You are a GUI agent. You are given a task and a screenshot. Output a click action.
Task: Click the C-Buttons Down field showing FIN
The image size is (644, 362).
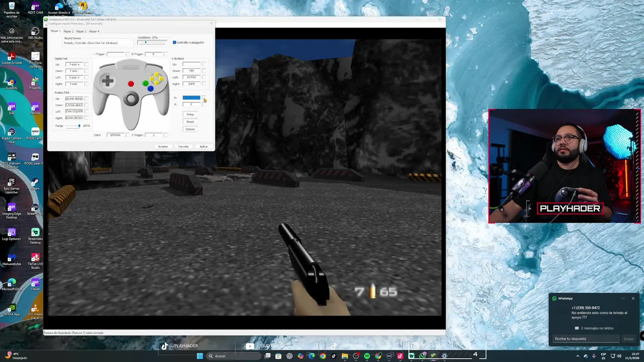pyautogui.click(x=192, y=70)
